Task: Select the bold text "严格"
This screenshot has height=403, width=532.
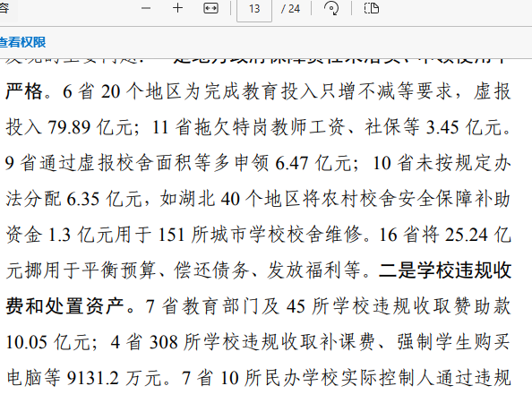Action: [24, 91]
